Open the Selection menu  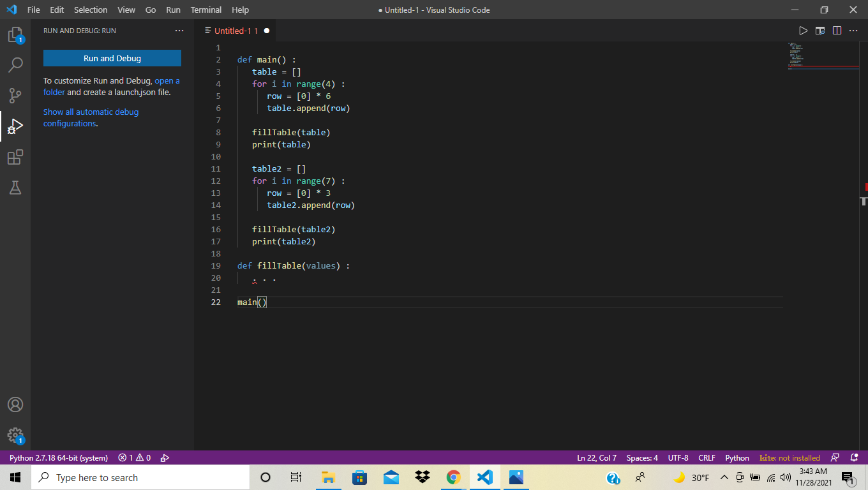pos(91,10)
